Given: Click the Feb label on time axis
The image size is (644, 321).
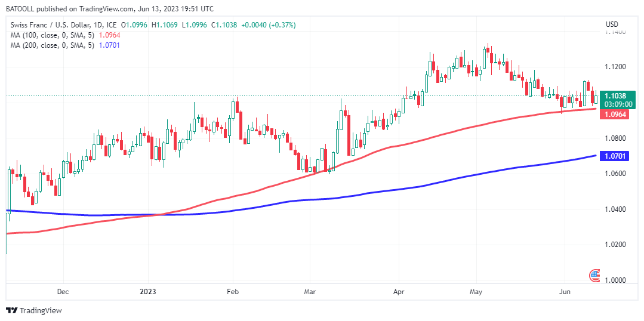Looking at the screenshot, I should click(x=233, y=292).
